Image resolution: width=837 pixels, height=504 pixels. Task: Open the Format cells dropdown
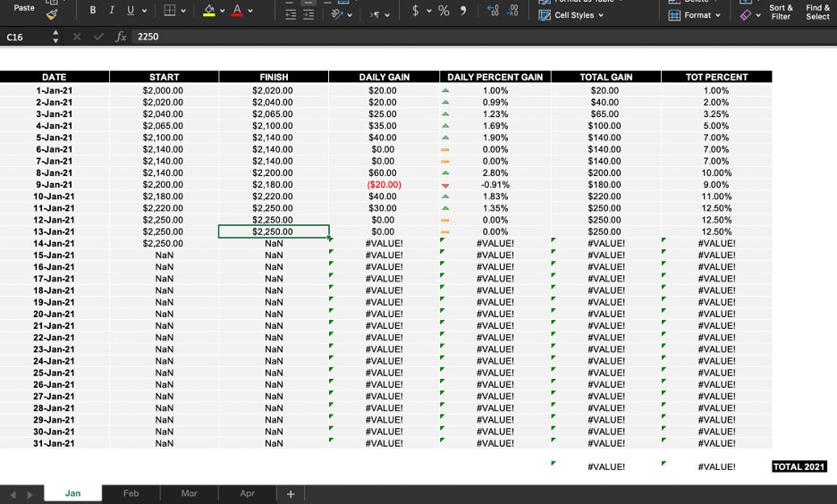click(694, 15)
